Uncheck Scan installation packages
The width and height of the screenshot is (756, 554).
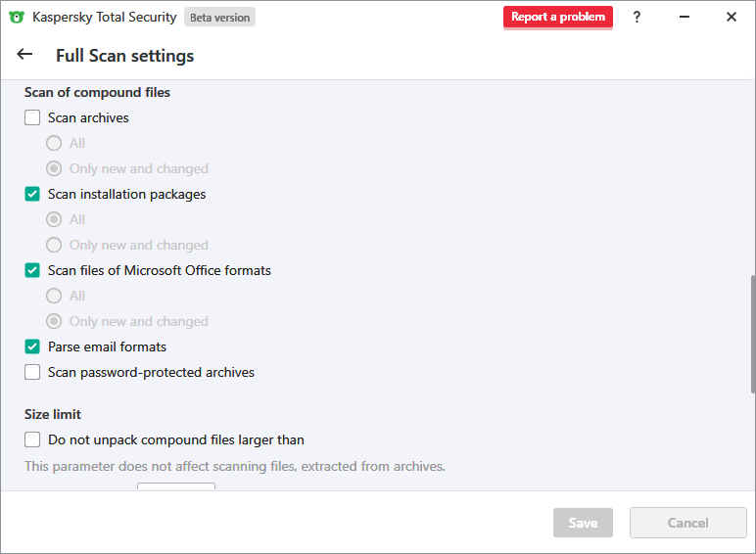[32, 194]
